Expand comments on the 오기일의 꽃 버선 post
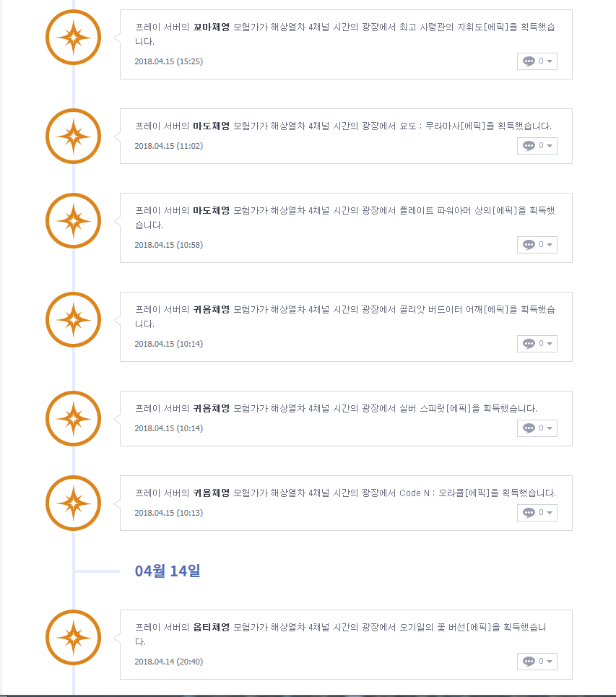The height and width of the screenshot is (697, 616). click(x=537, y=661)
